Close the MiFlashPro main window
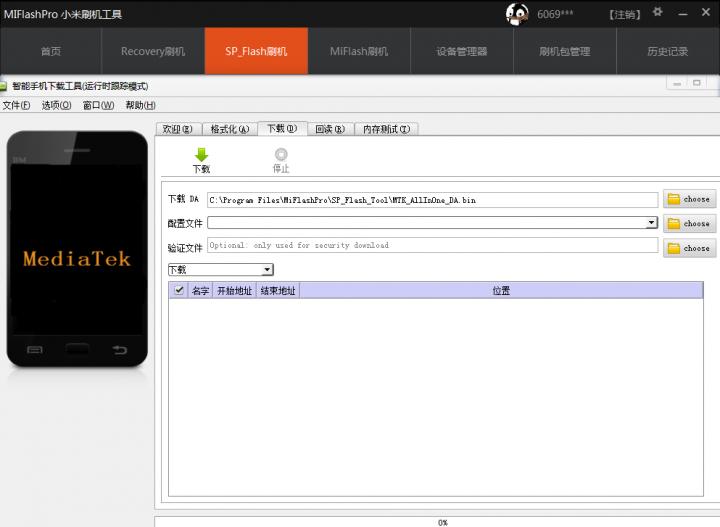720x527 pixels. (x=706, y=12)
